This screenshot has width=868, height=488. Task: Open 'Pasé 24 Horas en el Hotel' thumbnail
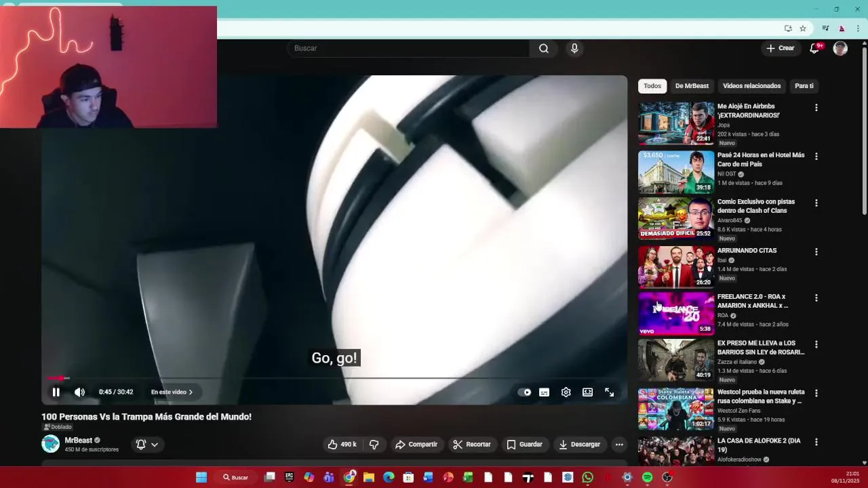(x=676, y=172)
